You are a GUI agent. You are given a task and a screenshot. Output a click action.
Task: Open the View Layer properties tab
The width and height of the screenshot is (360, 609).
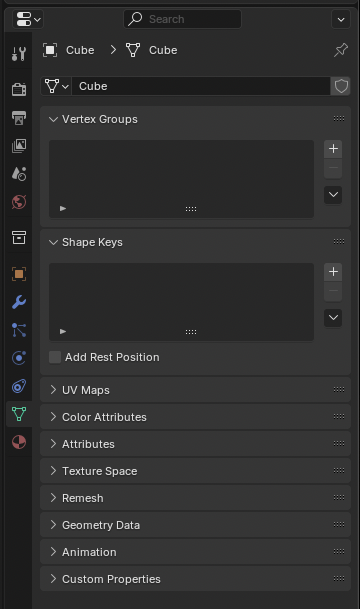coord(19,146)
